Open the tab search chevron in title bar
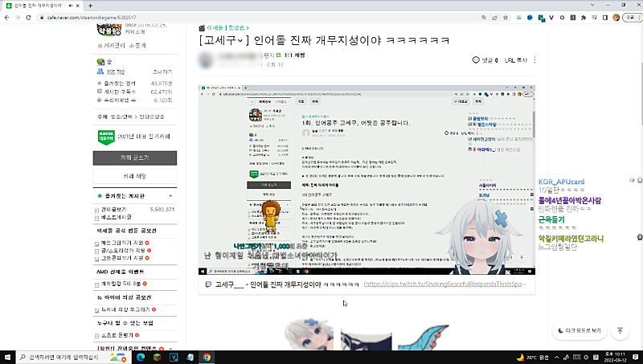 coord(592,5)
